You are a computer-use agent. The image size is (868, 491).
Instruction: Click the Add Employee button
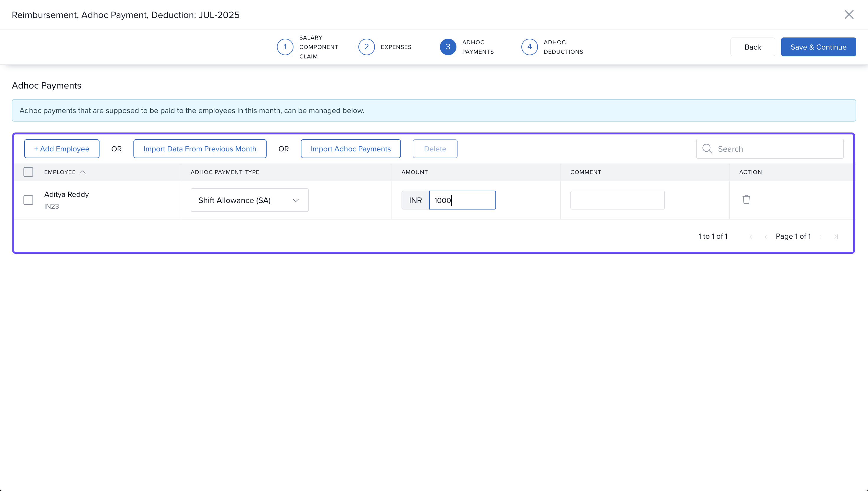coord(61,149)
